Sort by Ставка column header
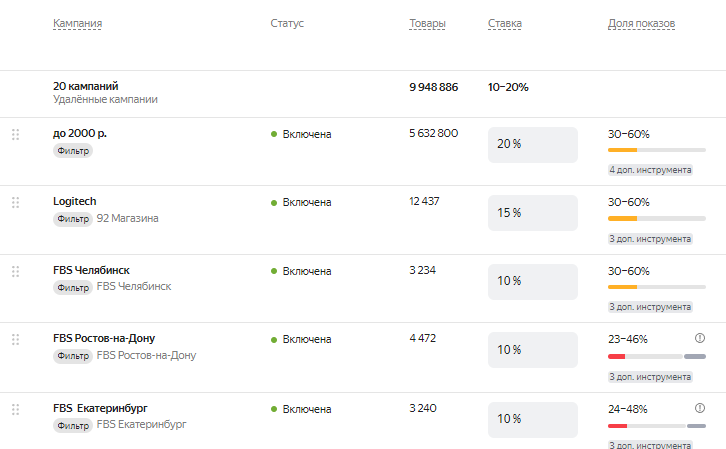The height and width of the screenshot is (449, 726). click(505, 23)
